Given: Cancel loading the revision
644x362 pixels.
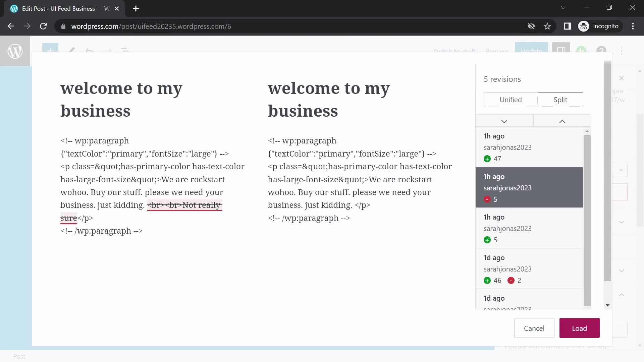Looking at the screenshot, I should click(x=534, y=328).
